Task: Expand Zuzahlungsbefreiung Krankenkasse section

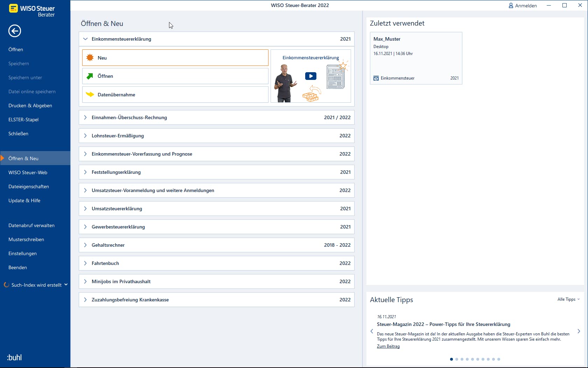Action: tap(85, 300)
